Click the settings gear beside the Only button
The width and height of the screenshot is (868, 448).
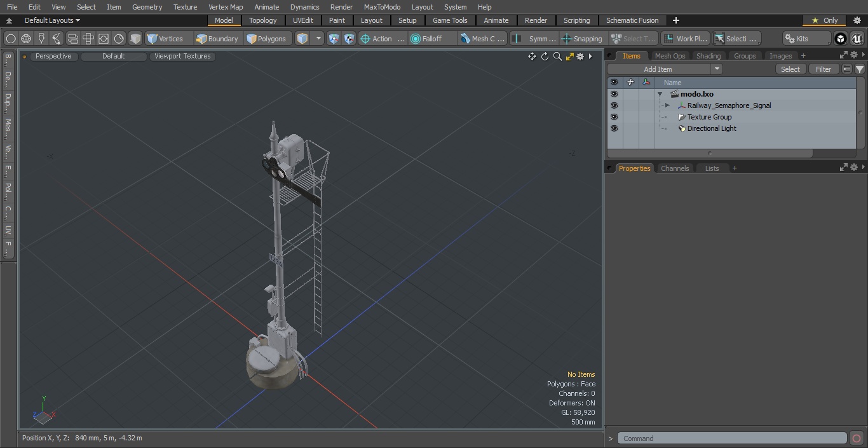(857, 20)
